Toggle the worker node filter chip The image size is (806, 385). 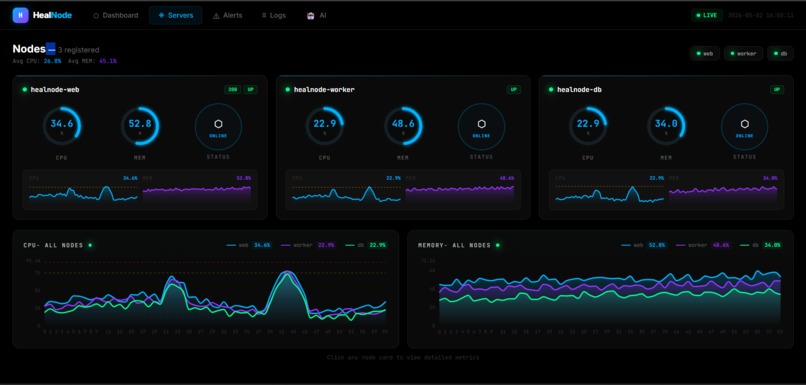[x=743, y=53]
